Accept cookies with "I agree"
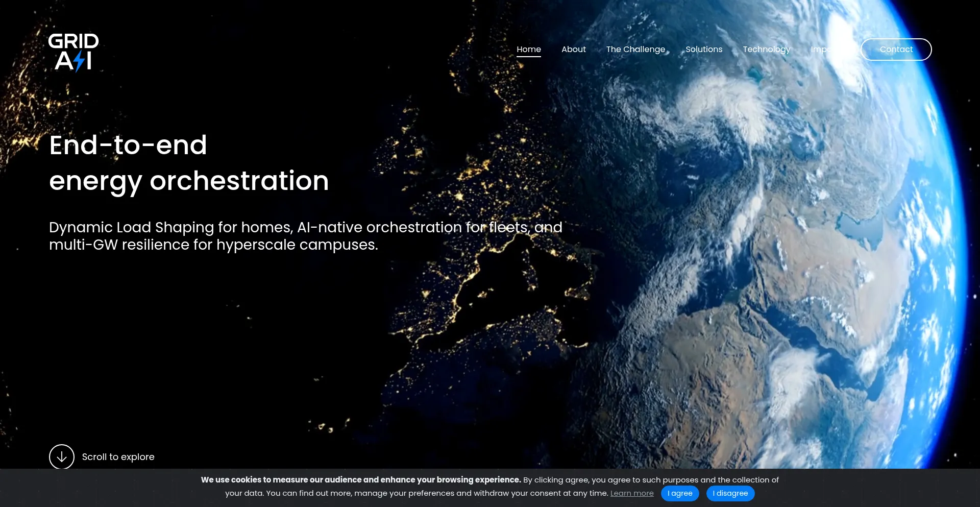This screenshot has width=980, height=507. 679,493
